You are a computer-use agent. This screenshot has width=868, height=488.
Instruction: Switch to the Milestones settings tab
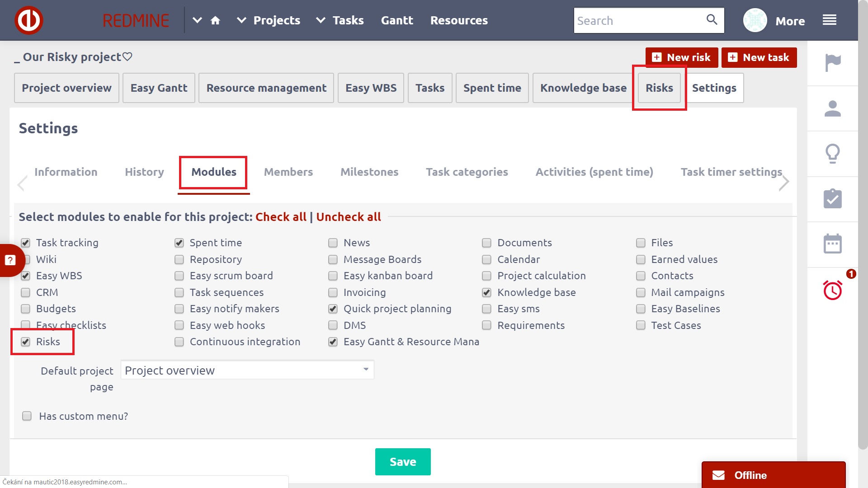coord(369,172)
